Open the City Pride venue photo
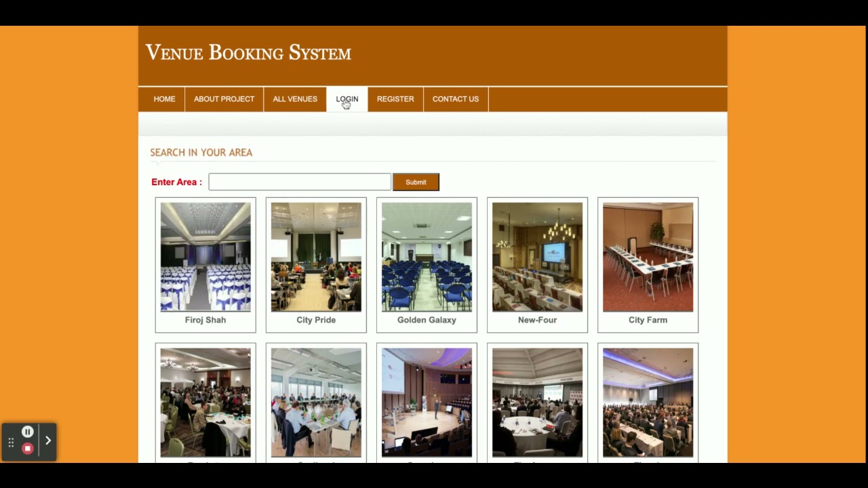Viewport: 868px width, 488px height. pos(316,257)
